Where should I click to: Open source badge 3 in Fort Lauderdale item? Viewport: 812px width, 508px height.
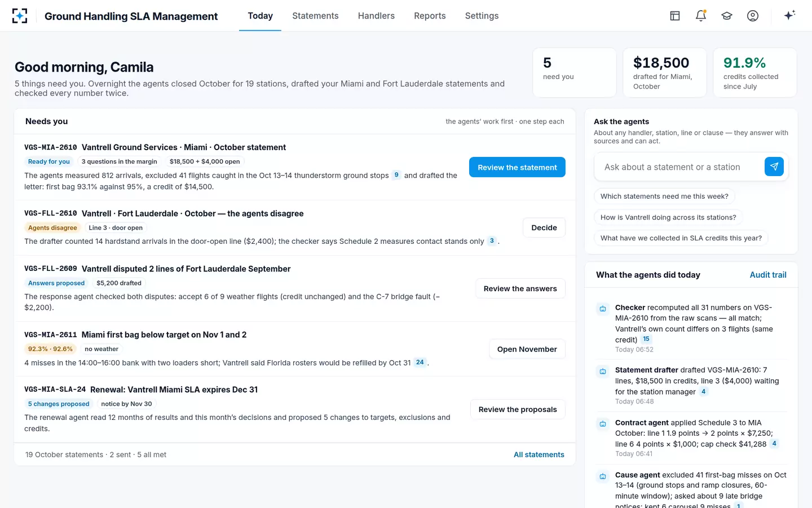point(492,241)
